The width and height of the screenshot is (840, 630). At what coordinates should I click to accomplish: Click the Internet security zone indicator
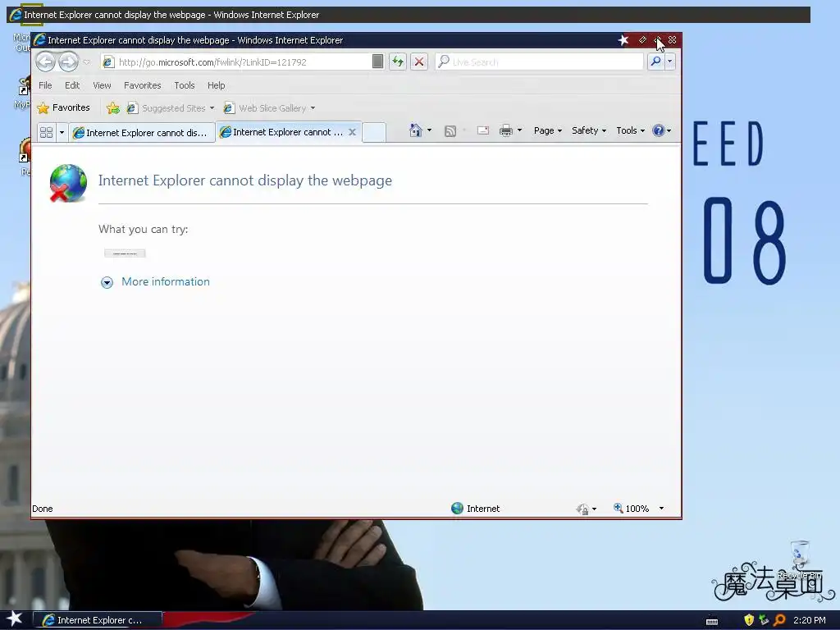click(475, 509)
